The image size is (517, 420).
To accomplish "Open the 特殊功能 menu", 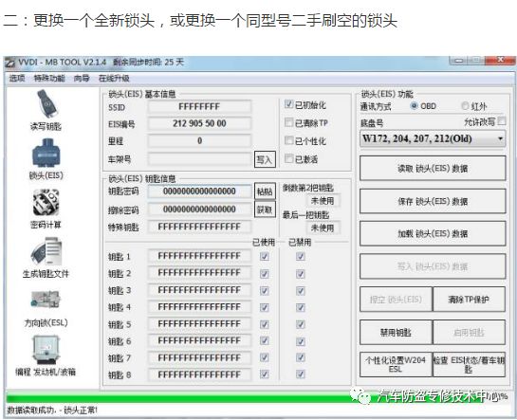I will 49,78.
